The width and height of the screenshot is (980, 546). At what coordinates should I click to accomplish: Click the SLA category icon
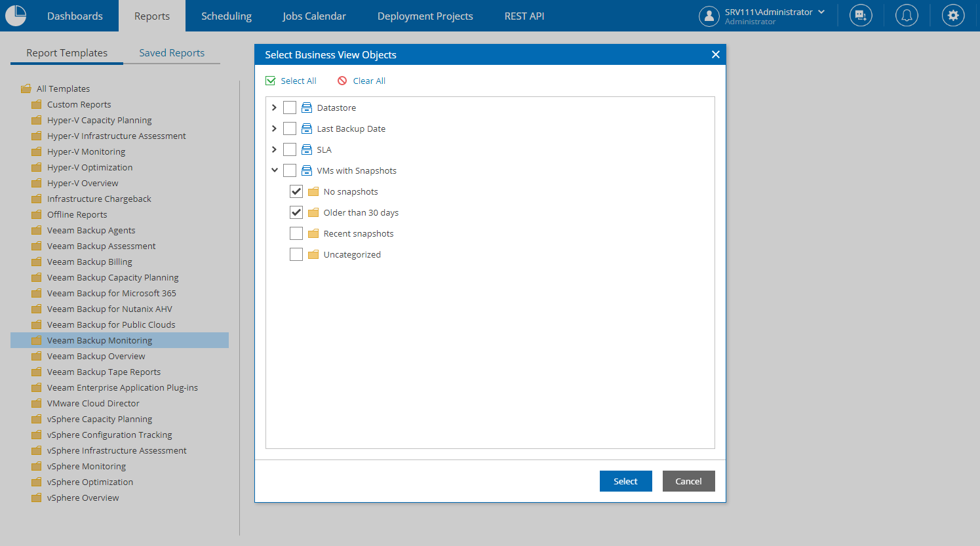[307, 149]
